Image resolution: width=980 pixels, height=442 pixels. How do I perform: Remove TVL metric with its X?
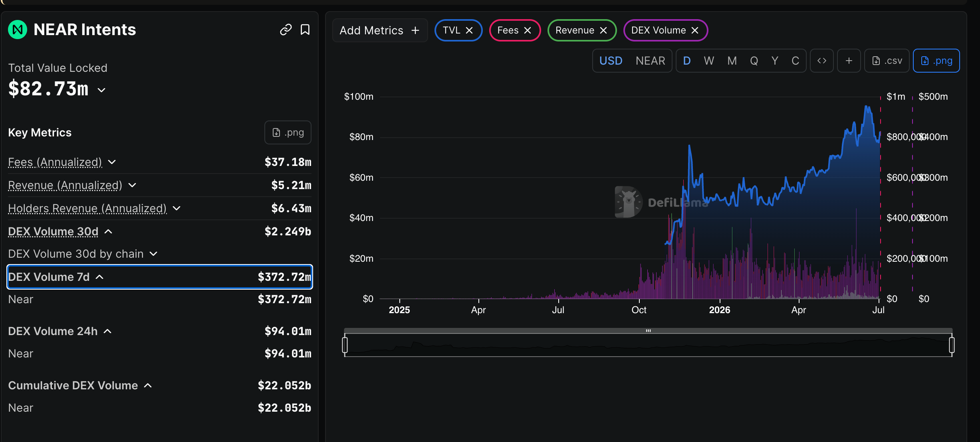tap(469, 30)
